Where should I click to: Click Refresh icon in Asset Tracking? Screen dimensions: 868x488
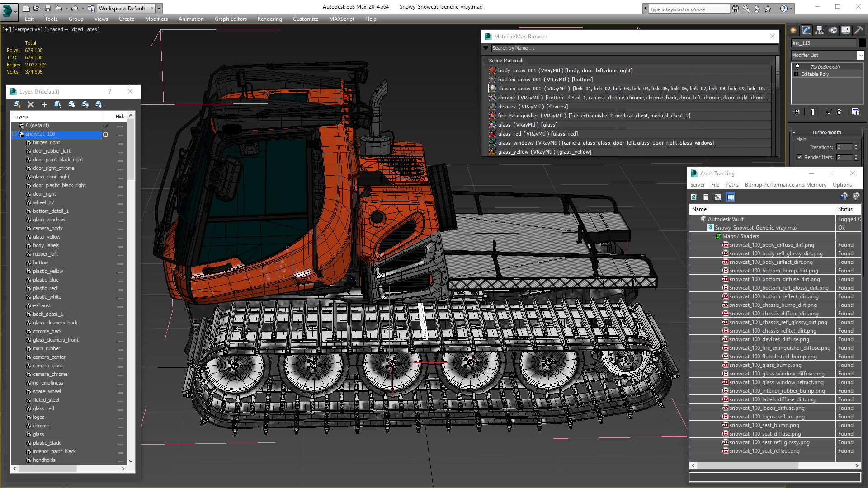click(x=694, y=197)
